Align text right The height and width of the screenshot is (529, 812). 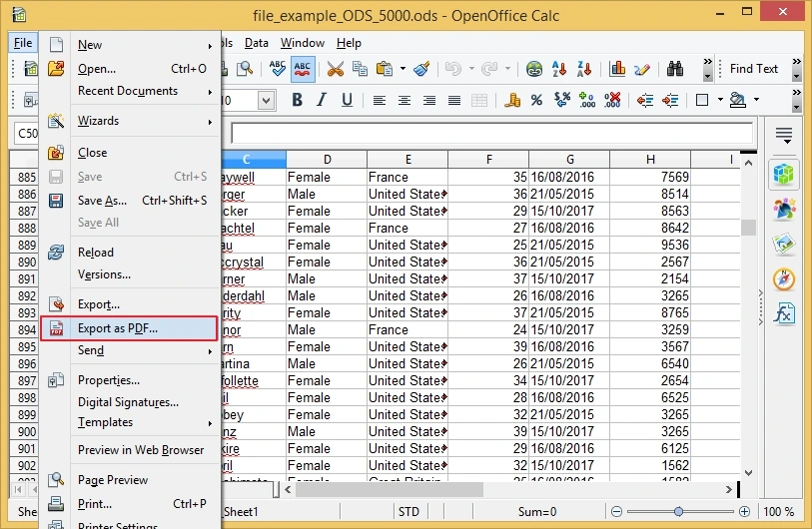point(428,100)
